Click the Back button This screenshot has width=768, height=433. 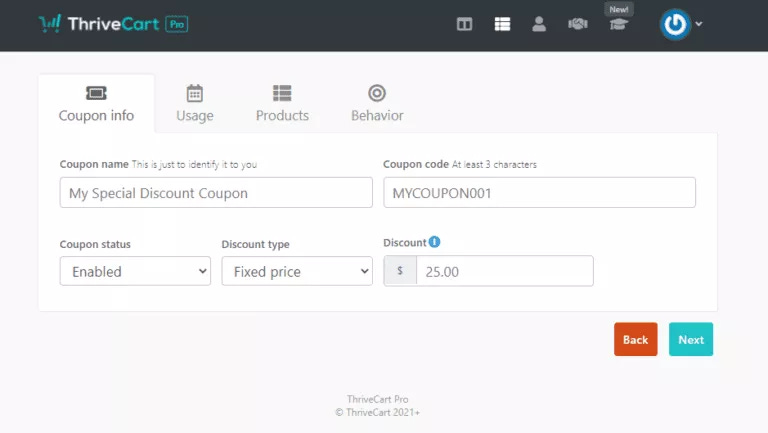(x=636, y=339)
